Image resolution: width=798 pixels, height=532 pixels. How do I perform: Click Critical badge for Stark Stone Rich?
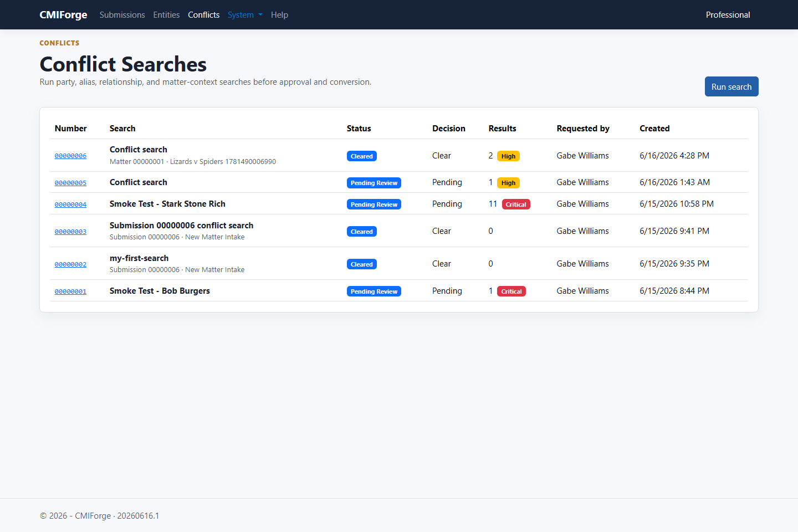(516, 204)
